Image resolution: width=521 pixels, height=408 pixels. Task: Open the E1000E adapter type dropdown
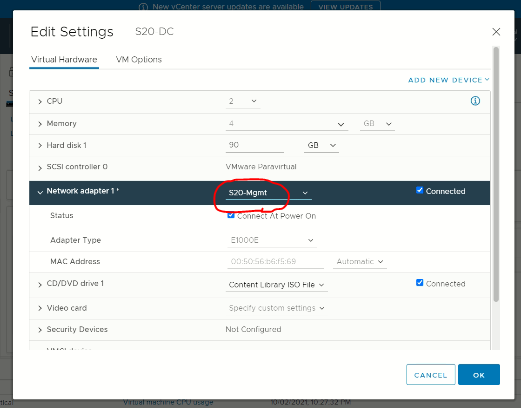(272, 240)
